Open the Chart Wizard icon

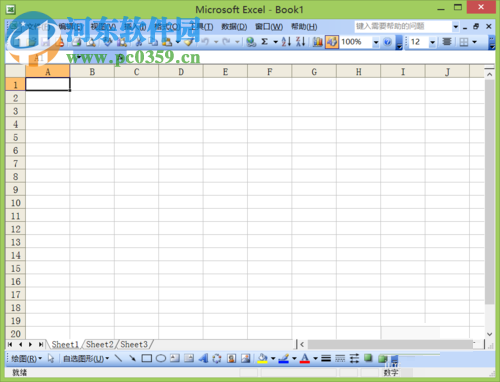318,42
